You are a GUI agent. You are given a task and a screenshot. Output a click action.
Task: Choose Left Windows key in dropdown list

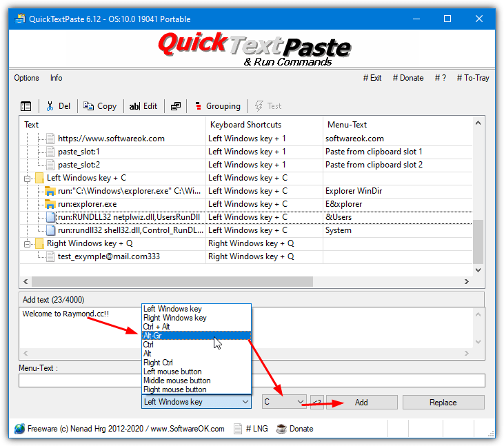[x=196, y=309]
